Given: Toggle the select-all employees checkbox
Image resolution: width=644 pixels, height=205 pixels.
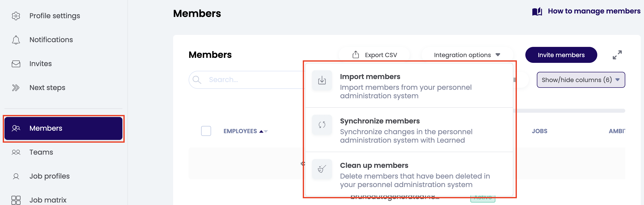Looking at the screenshot, I should tap(206, 131).
